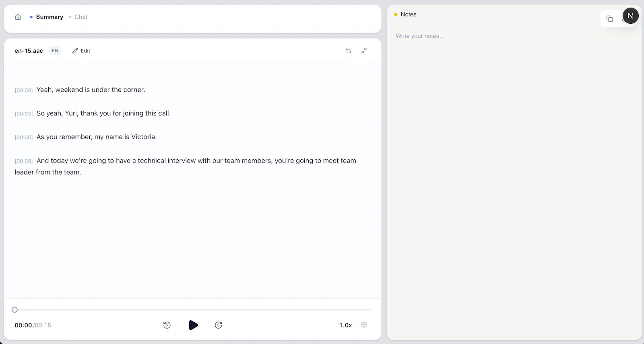
Task: Click the EN language badge
Action: pos(55,51)
